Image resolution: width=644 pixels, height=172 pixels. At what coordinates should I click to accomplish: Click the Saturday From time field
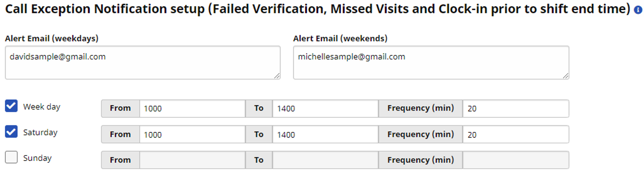(x=192, y=135)
